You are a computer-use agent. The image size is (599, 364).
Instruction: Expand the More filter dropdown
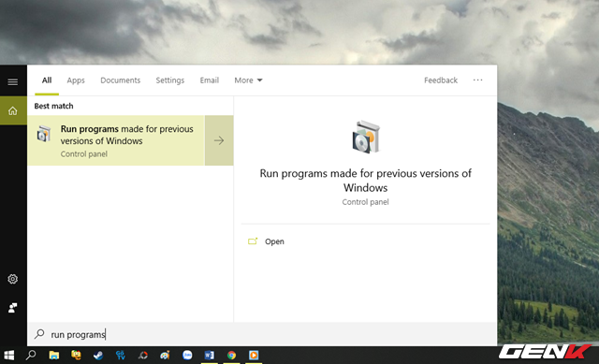point(248,80)
